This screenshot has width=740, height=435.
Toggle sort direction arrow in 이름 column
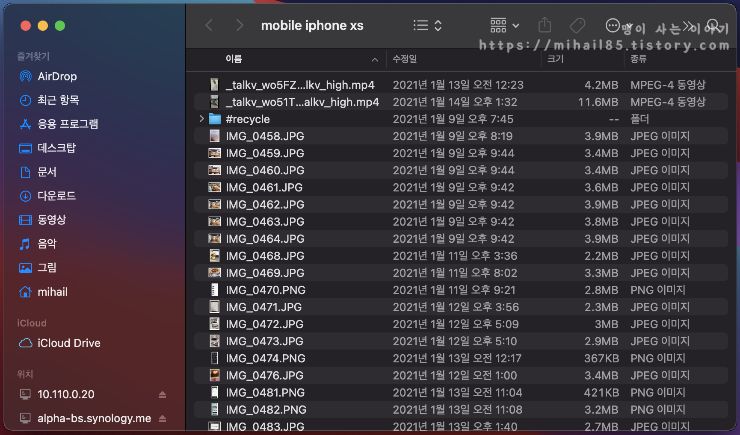pos(375,59)
